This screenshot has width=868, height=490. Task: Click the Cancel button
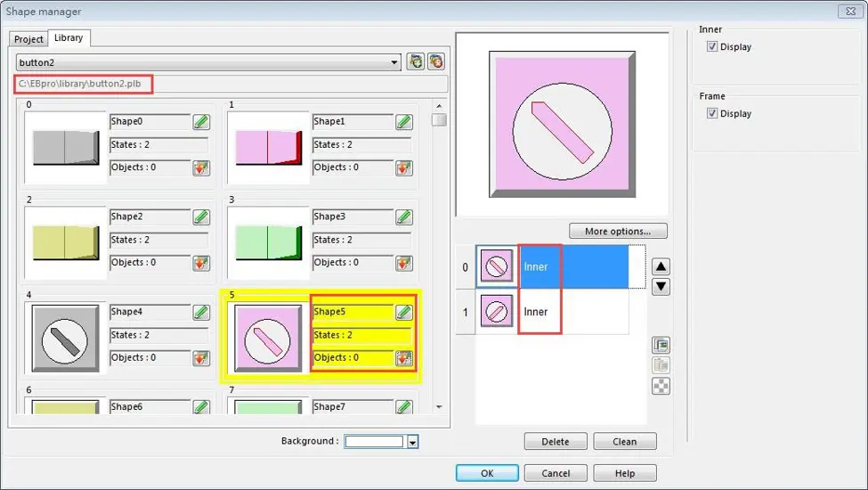pos(556,473)
